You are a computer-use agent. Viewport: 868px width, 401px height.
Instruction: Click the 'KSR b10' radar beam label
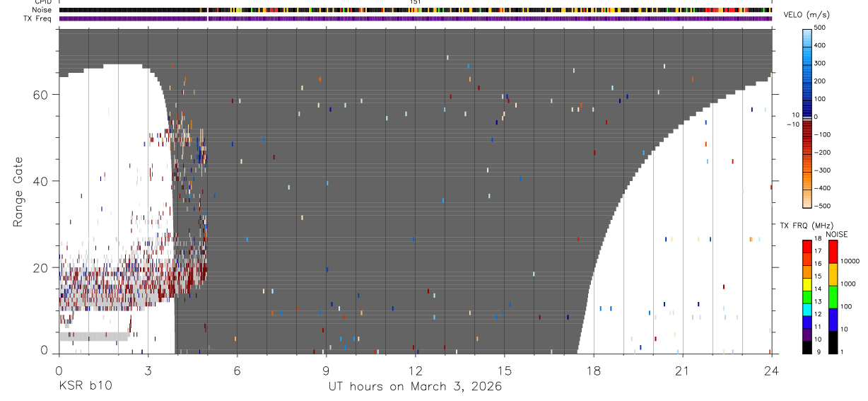(85, 387)
